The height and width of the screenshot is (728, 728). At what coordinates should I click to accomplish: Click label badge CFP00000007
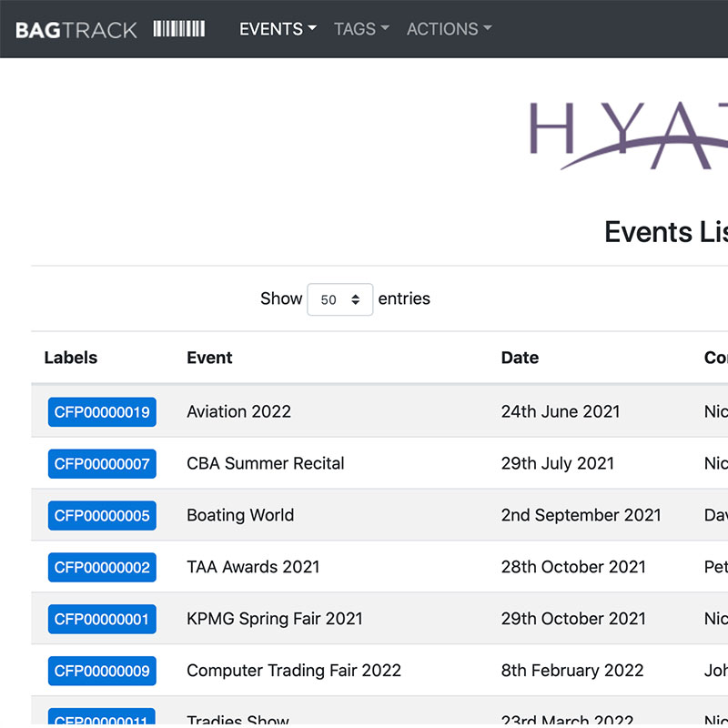click(102, 464)
